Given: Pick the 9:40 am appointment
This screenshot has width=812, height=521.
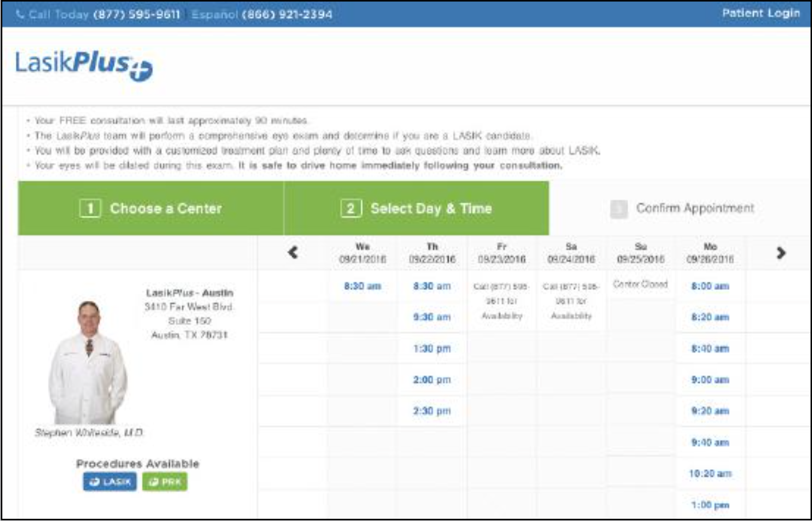Looking at the screenshot, I should point(710,443).
